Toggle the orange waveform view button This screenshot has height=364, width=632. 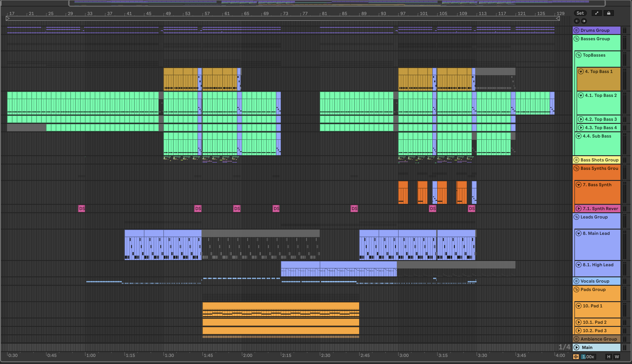pos(576,357)
